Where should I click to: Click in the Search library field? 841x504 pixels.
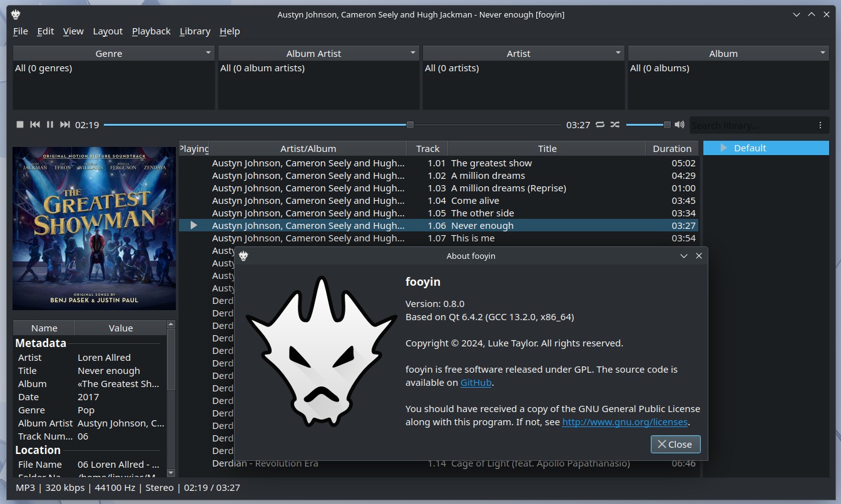coord(751,125)
